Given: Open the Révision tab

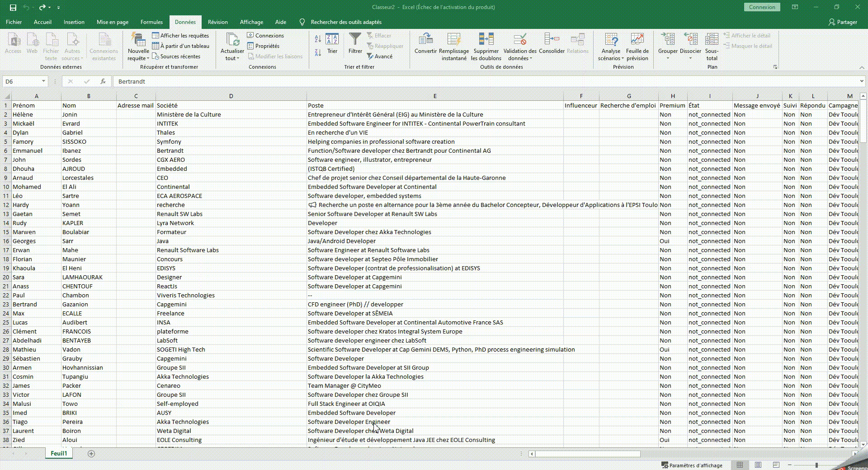Looking at the screenshot, I should pyautogui.click(x=217, y=22).
